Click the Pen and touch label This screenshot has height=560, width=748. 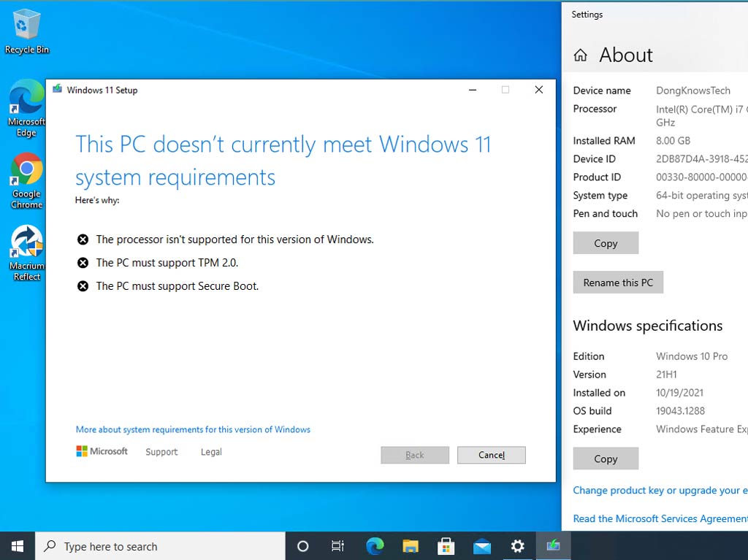606,213
